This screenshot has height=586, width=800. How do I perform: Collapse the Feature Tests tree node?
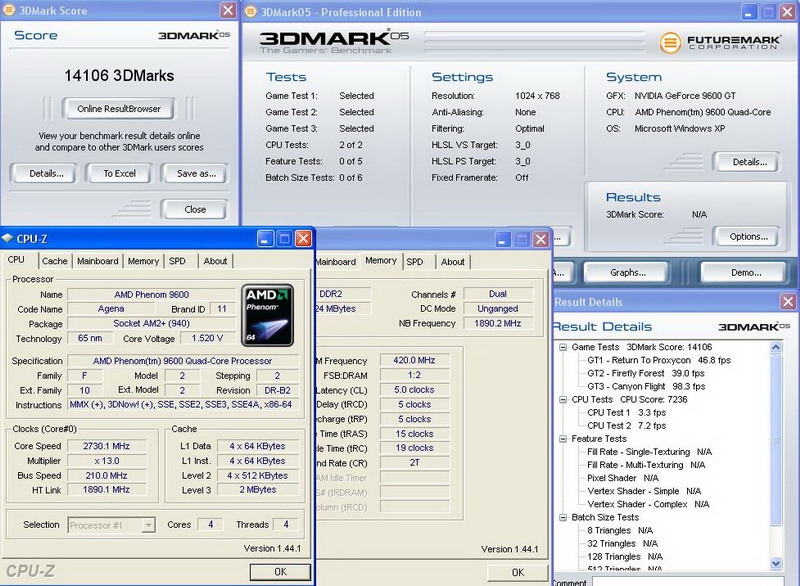(563, 439)
